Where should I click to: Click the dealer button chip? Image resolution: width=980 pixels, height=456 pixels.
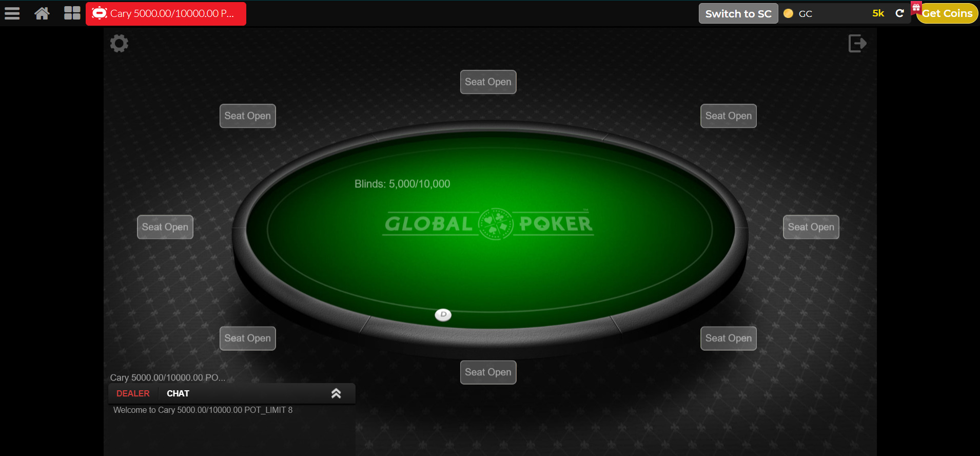(443, 315)
